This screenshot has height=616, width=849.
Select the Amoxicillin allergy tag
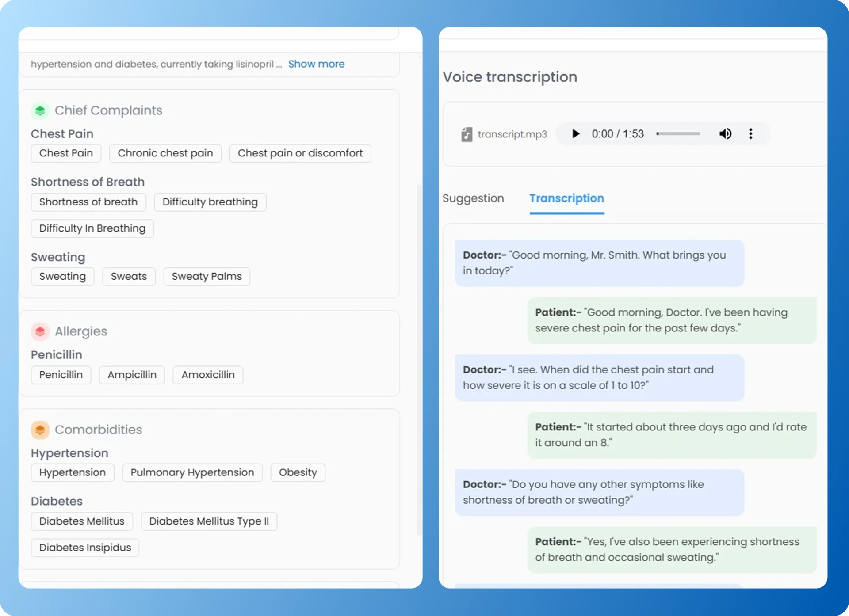pos(208,375)
